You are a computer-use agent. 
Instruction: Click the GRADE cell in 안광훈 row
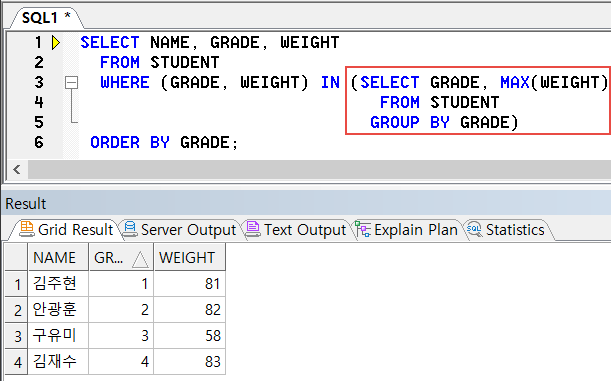click(x=121, y=310)
